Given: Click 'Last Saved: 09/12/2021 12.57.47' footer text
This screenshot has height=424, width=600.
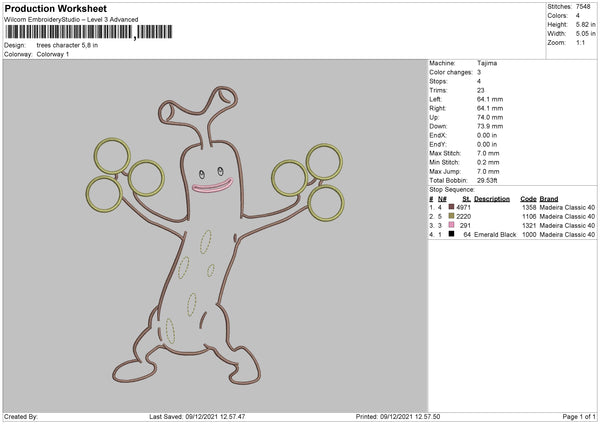Looking at the screenshot, I should click(197, 417).
